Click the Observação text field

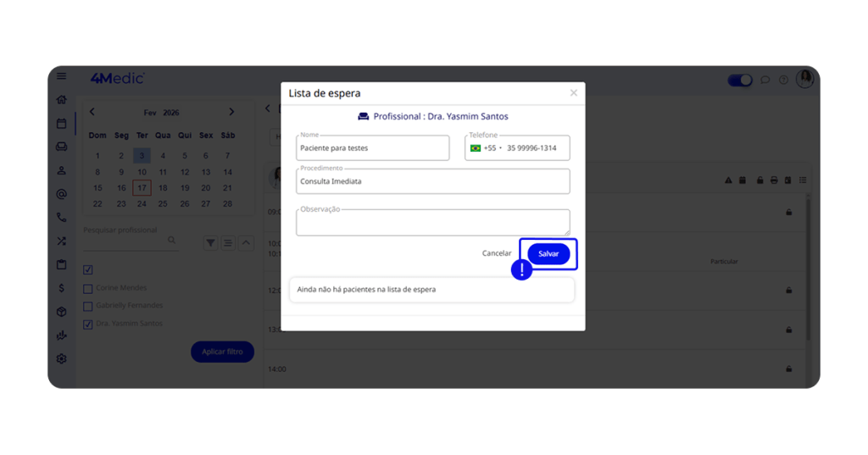click(x=432, y=223)
